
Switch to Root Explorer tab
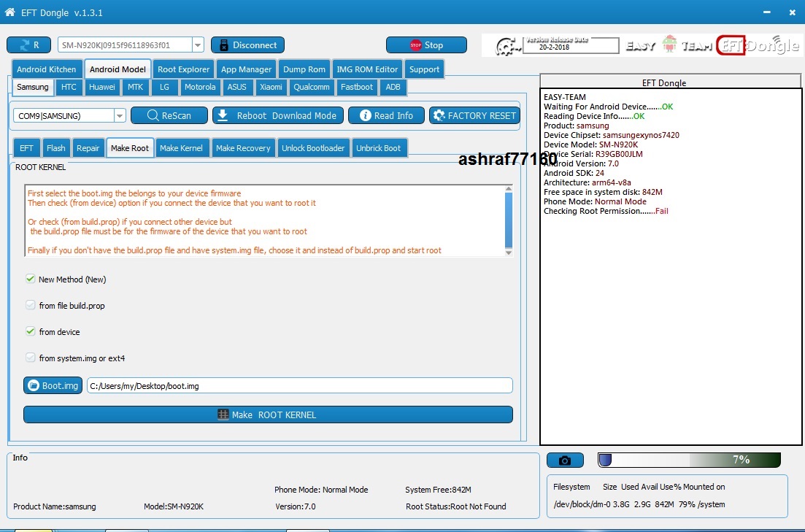pos(183,69)
